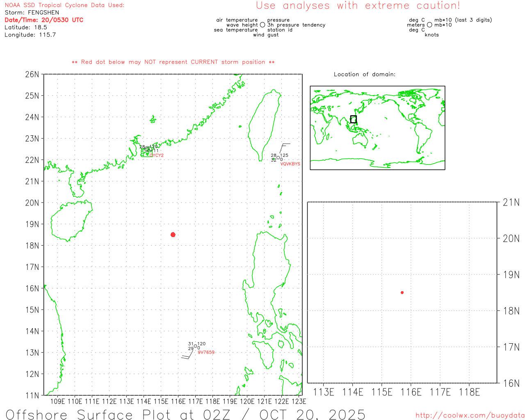Screen dimensions: 525x420
Task: Select the 9V7659 station circle marker
Action: click(195, 346)
